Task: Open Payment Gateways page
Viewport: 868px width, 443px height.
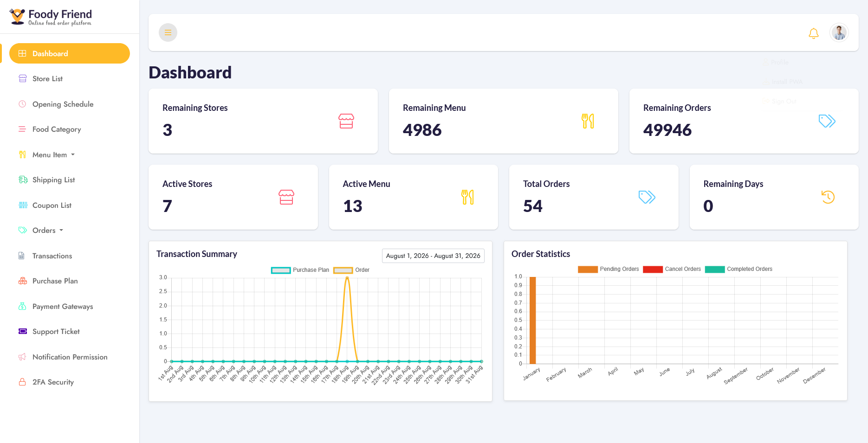Action: (x=70, y=306)
